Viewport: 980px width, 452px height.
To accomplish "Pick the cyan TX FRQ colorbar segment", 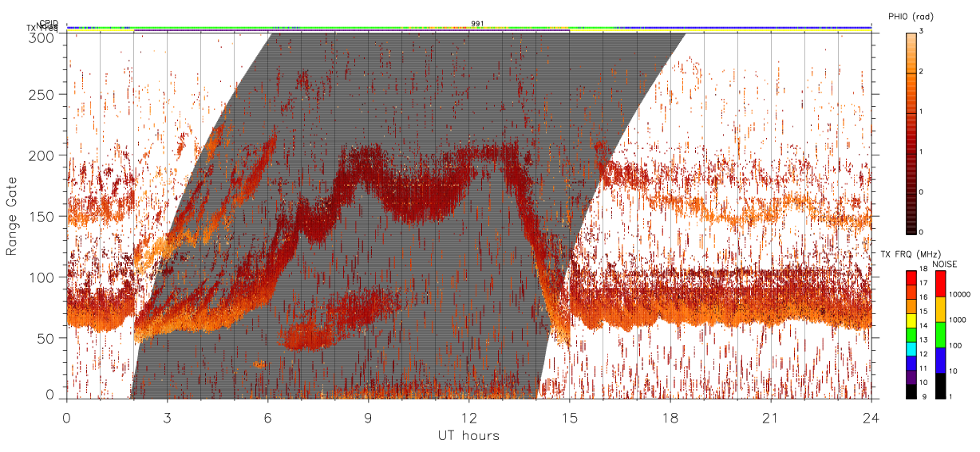I will [911, 349].
